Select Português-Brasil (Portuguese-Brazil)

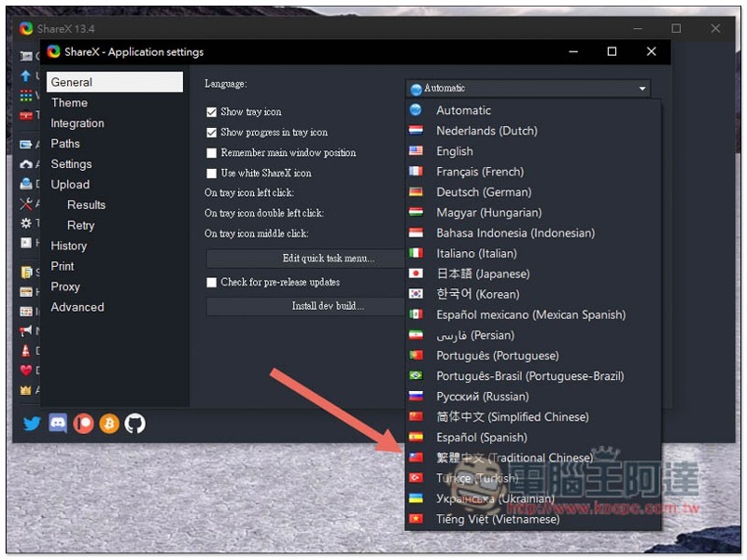pos(533,377)
